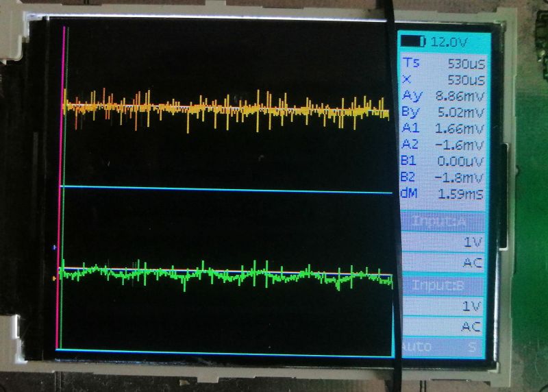Select the x 530uS timebase row

443,79
